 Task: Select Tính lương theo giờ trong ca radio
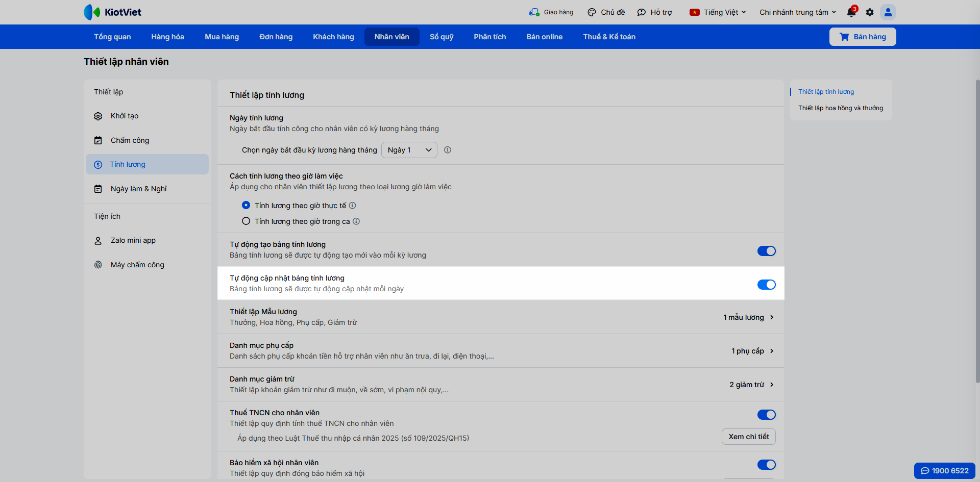click(246, 221)
